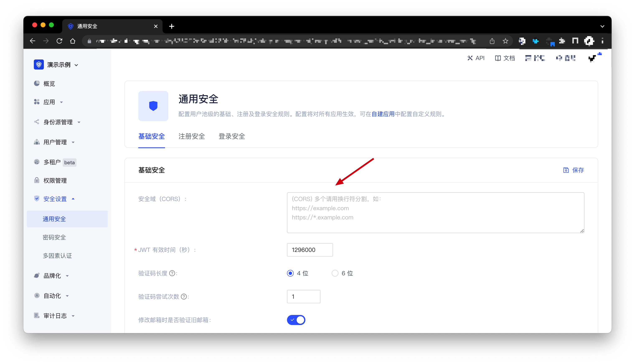This screenshot has height=364, width=635.
Task: Click help icon next to 验证码长度
Action: pyautogui.click(x=172, y=273)
